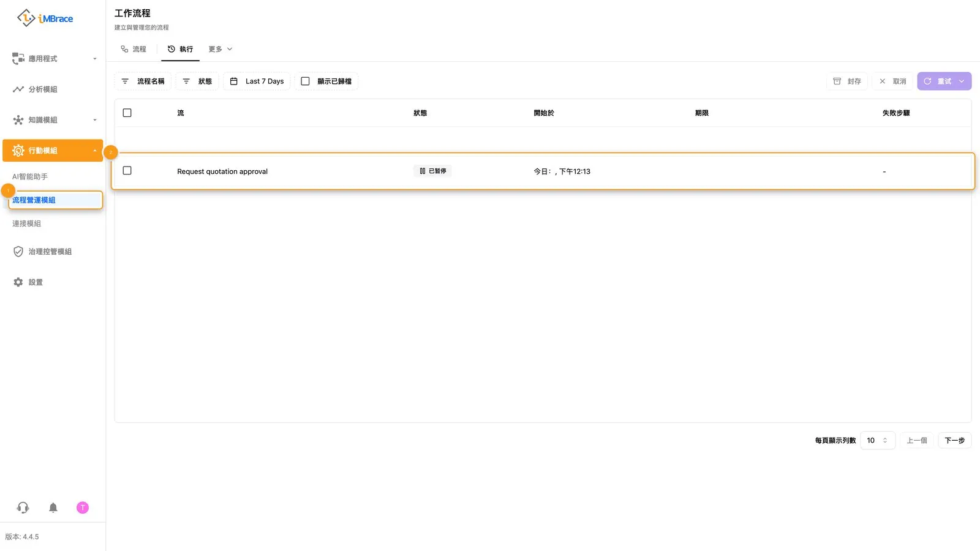Image resolution: width=980 pixels, height=551 pixels.
Task: Open the rows-per-page 10 selector
Action: pos(878,441)
